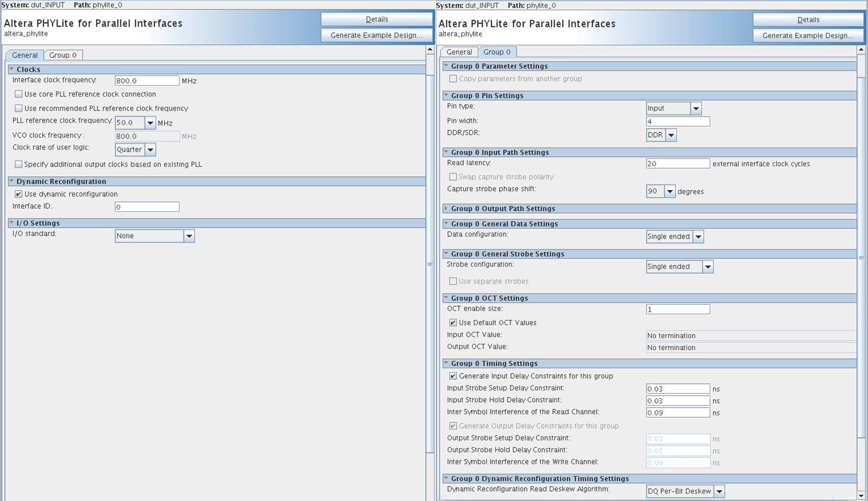Click the Input OCT Value label

475,335
